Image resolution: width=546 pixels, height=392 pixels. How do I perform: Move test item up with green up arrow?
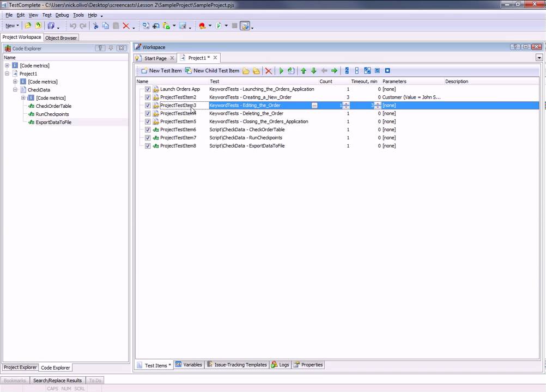304,71
